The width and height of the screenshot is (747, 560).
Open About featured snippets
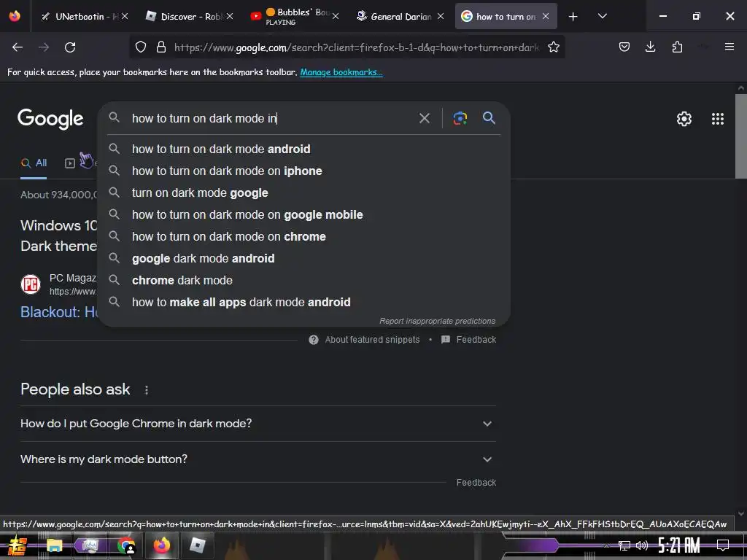365,340
